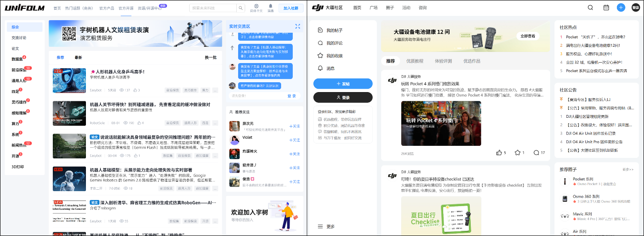Click the black 登录 button in DJI sidebar
This screenshot has height=236, width=644.
pyautogui.click(x=343, y=98)
